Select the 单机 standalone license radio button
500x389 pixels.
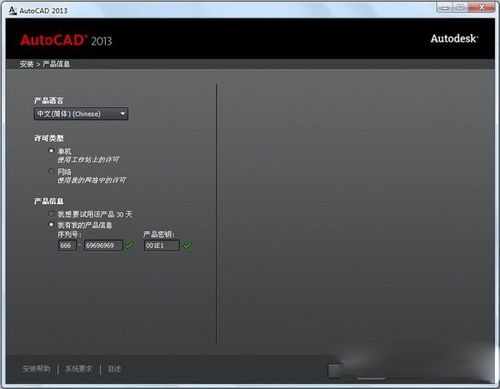51,151
